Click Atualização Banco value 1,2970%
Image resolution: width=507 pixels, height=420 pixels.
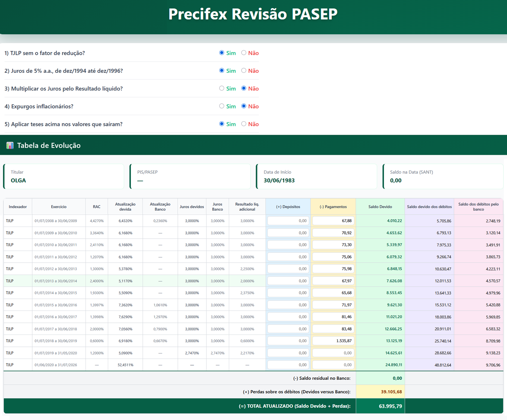[160, 317]
